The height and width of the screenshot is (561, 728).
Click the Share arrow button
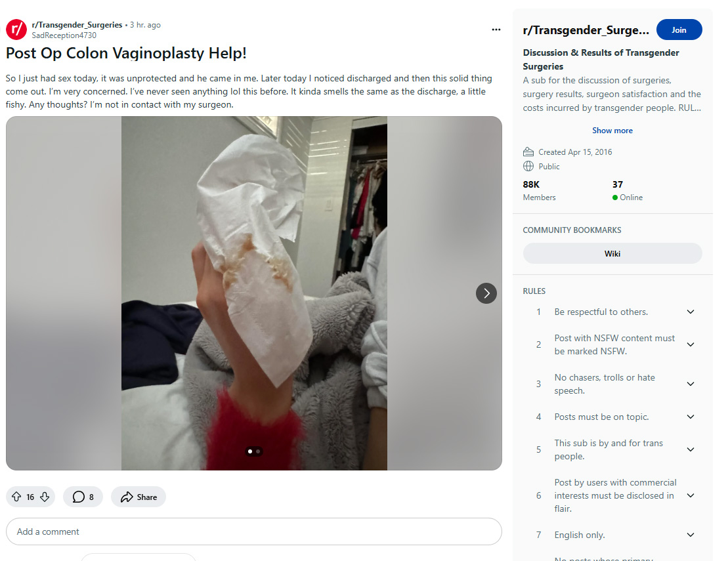(x=139, y=497)
